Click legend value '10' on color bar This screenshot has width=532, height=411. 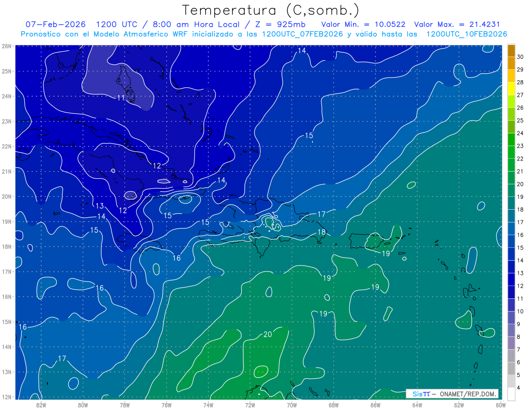tap(520, 311)
